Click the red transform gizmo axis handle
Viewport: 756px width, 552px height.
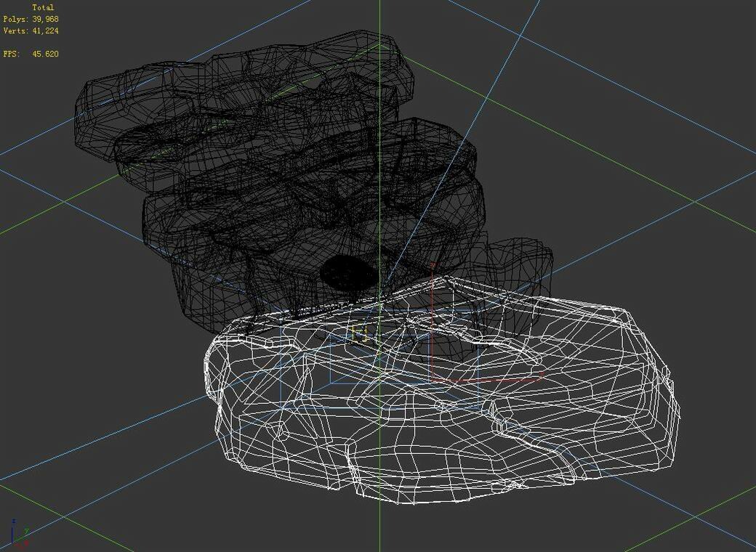tap(487, 322)
